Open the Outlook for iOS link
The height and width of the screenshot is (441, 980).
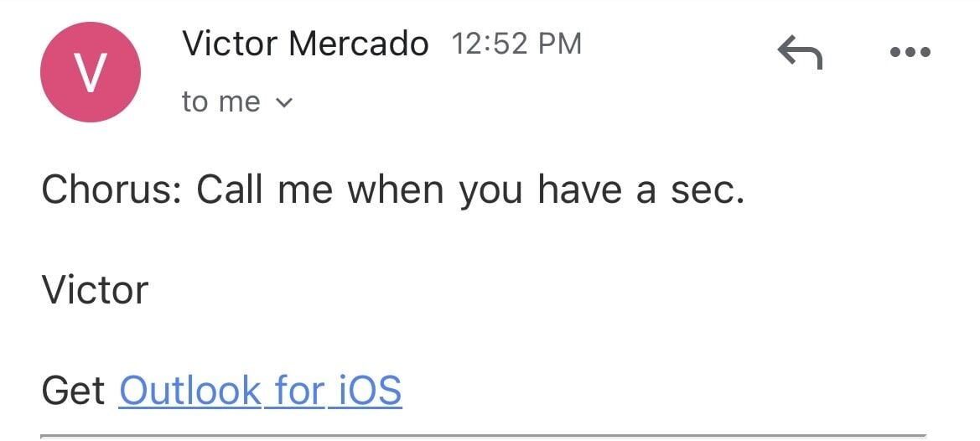[x=261, y=391]
